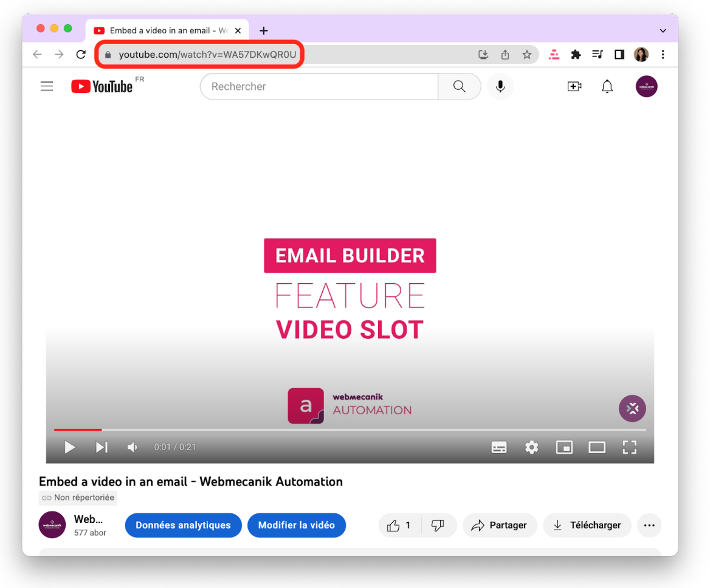
Task: Open more actions three-dot menu
Action: (x=649, y=525)
